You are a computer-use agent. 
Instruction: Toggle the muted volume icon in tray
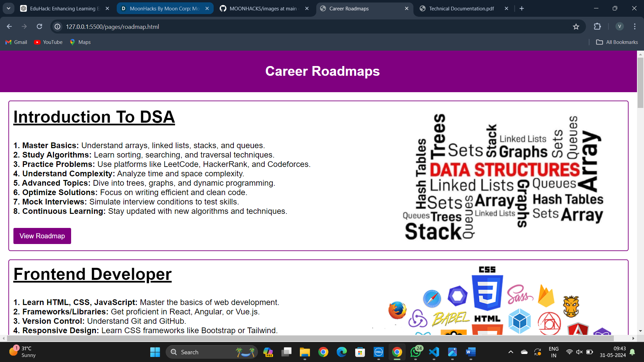(x=579, y=352)
